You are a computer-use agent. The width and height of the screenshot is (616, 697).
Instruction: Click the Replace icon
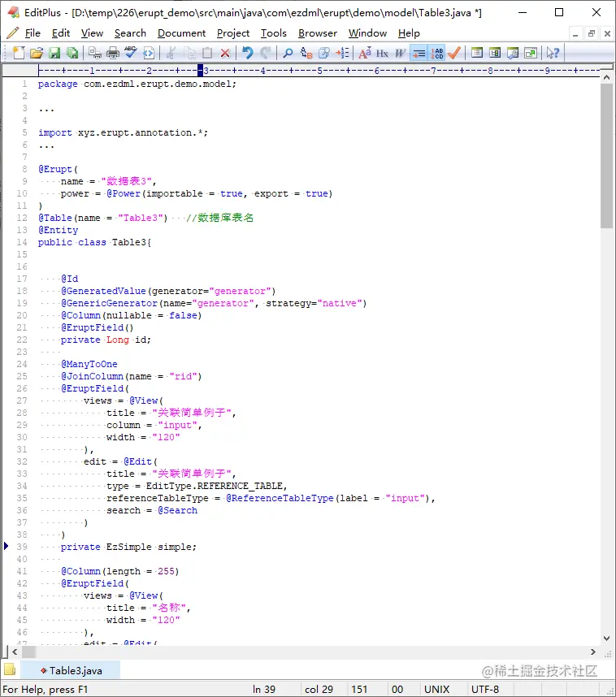coord(306,53)
